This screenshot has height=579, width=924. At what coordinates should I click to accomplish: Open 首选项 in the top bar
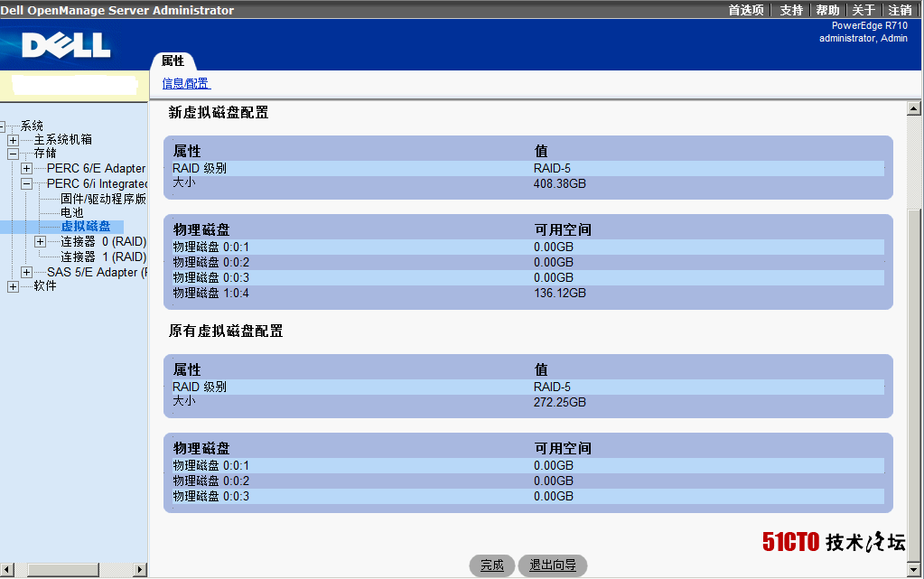[745, 10]
